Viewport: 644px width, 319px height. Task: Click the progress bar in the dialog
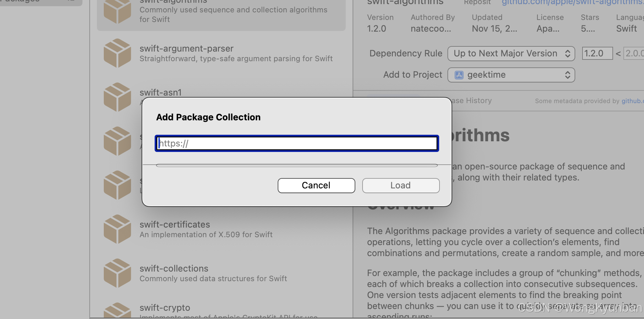click(x=297, y=165)
